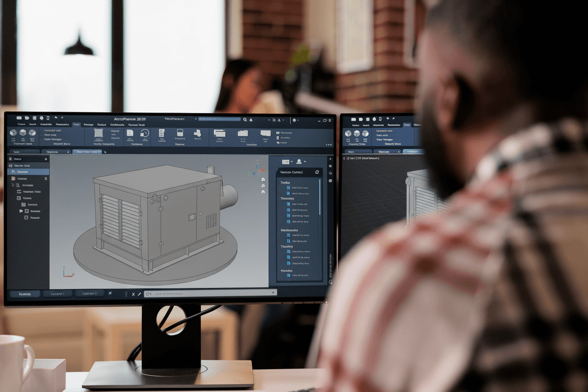Click the star icon on right side strip

coord(330,159)
